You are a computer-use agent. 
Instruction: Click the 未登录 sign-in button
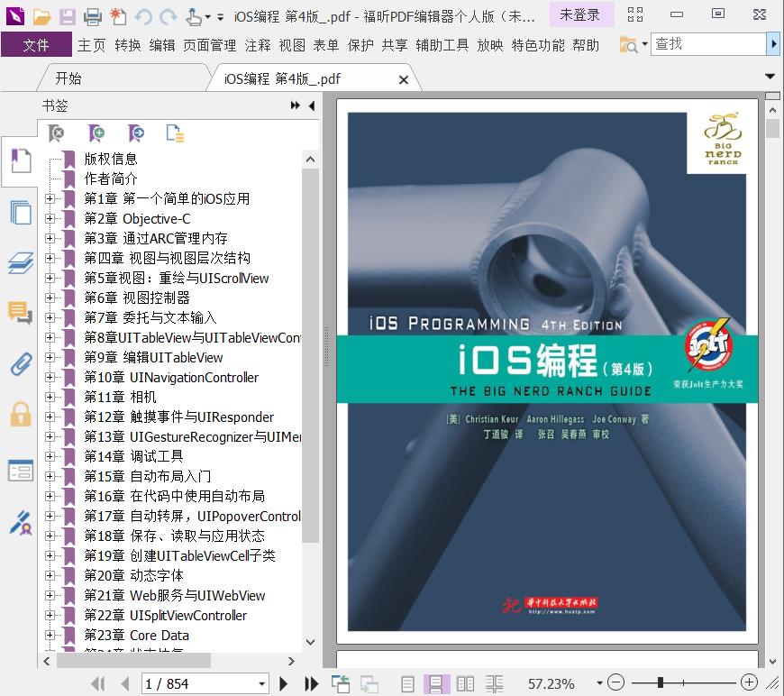pyautogui.click(x=580, y=14)
